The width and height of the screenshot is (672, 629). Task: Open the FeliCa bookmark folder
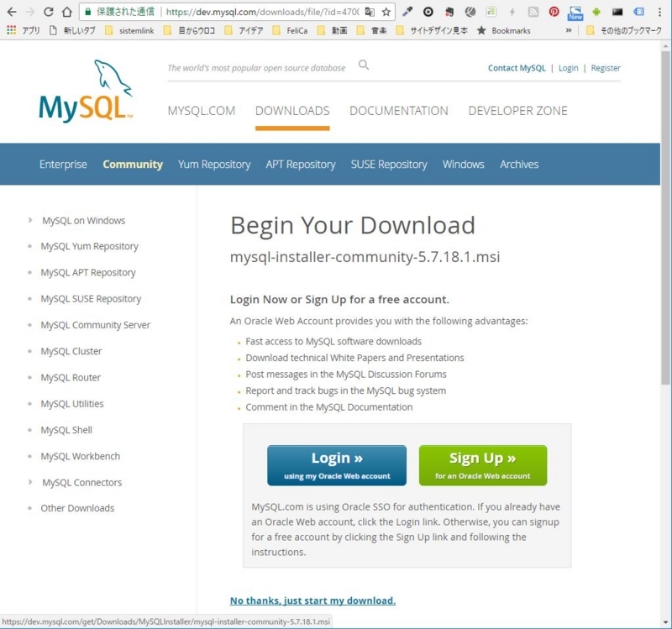291,30
